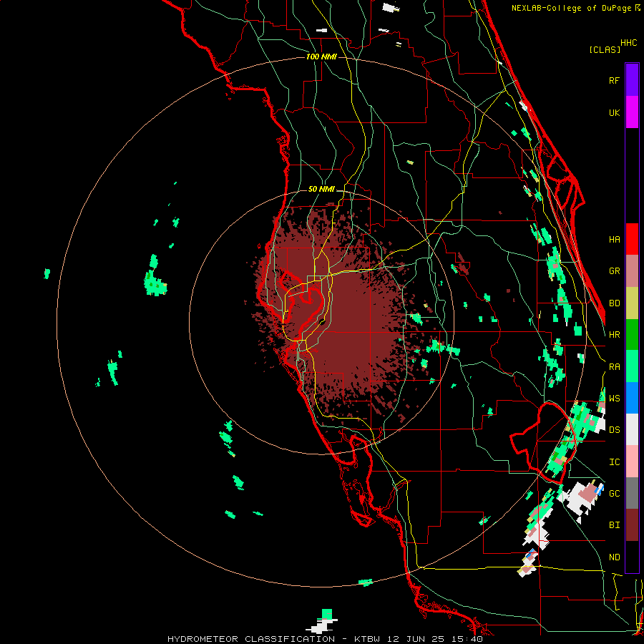Viewport: 644px width, 644px height.
Task: Click the BI dark red legend swatch
Action: (x=632, y=525)
